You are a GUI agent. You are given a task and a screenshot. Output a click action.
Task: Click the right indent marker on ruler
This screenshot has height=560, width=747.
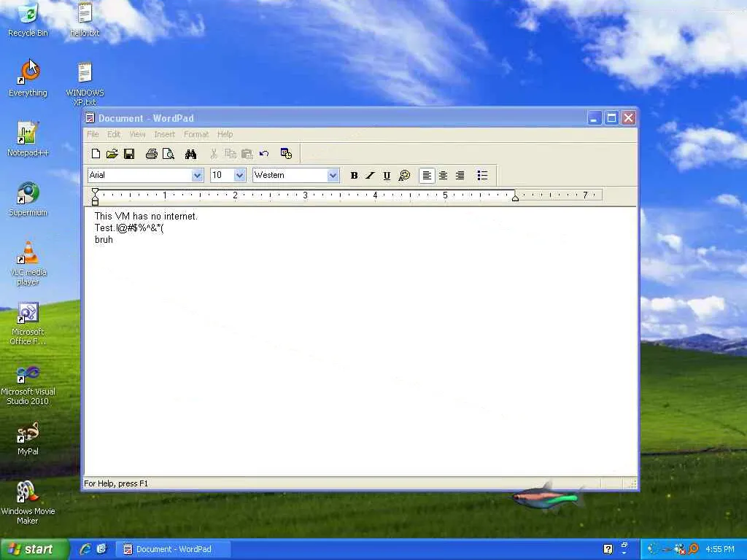point(515,197)
